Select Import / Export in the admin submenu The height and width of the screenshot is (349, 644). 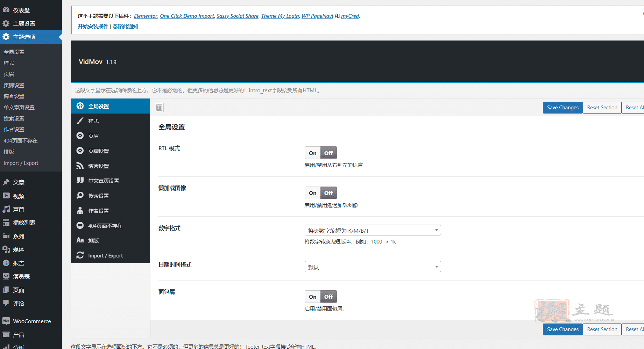point(21,163)
